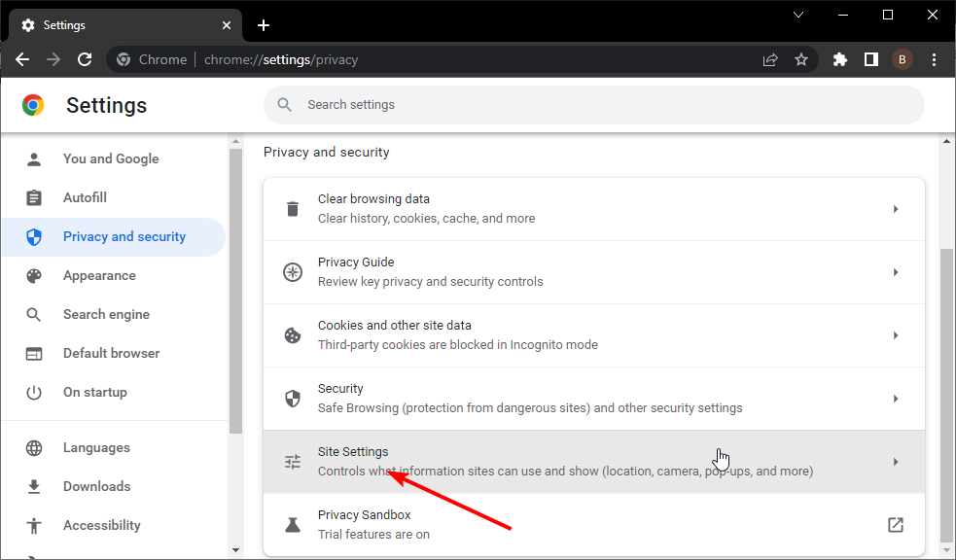Click the profile avatar button
Viewport: 956px width, 560px height.
click(903, 59)
